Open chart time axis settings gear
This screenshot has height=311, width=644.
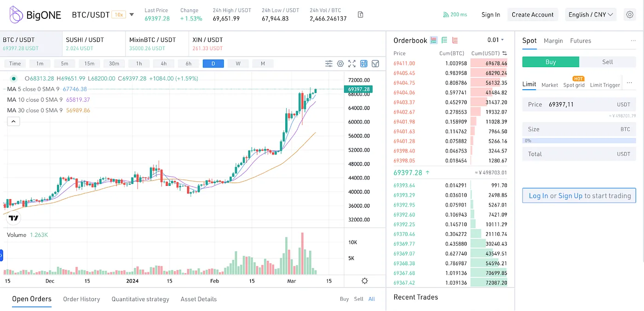tap(365, 281)
